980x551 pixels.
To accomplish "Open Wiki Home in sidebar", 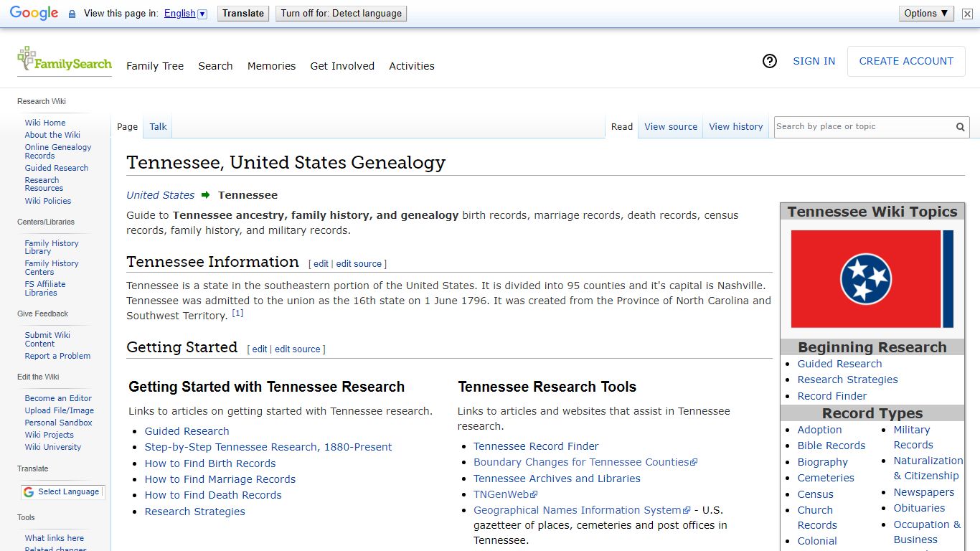I will (45, 123).
